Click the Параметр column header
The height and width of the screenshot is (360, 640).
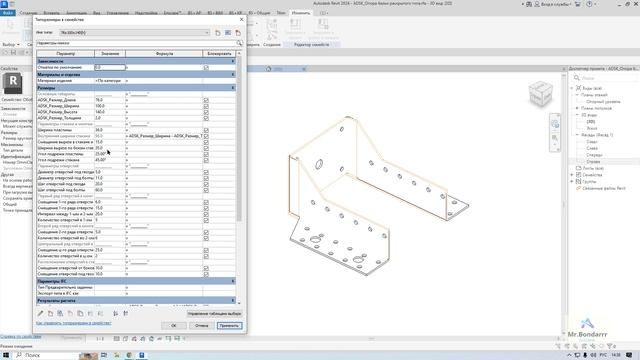[x=66, y=53]
